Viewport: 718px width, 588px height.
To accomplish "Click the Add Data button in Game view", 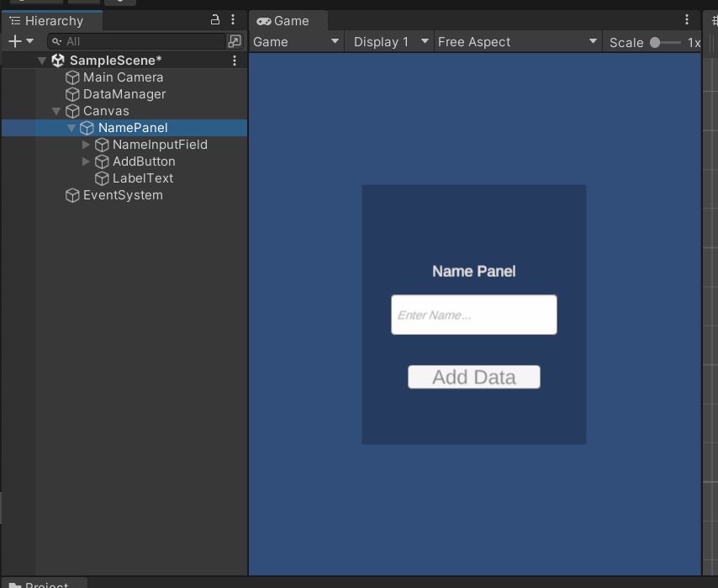I will click(x=473, y=376).
